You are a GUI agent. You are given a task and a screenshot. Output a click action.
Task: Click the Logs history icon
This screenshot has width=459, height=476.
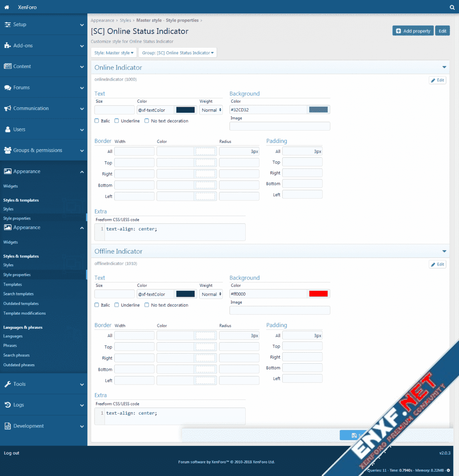coord(7,405)
